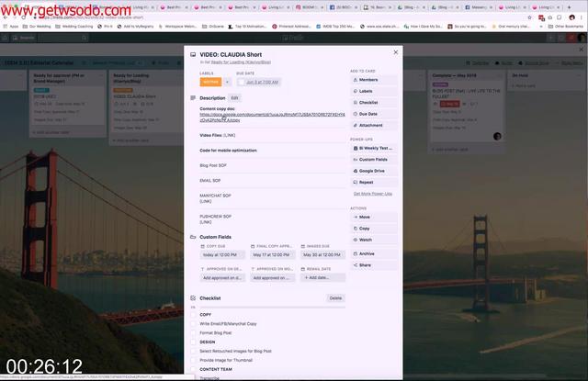Open the Members option in Add to Card
The width and height of the screenshot is (588, 381).
[374, 80]
